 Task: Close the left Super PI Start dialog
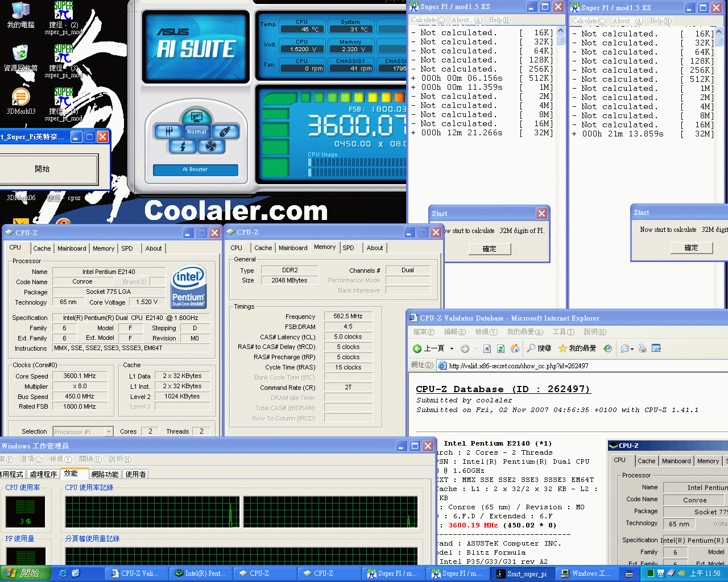click(x=541, y=213)
